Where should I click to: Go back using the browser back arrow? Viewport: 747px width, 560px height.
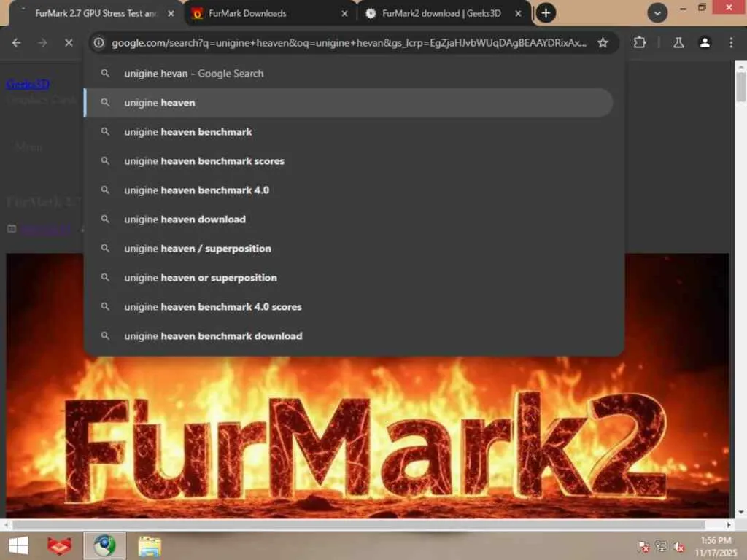click(17, 43)
